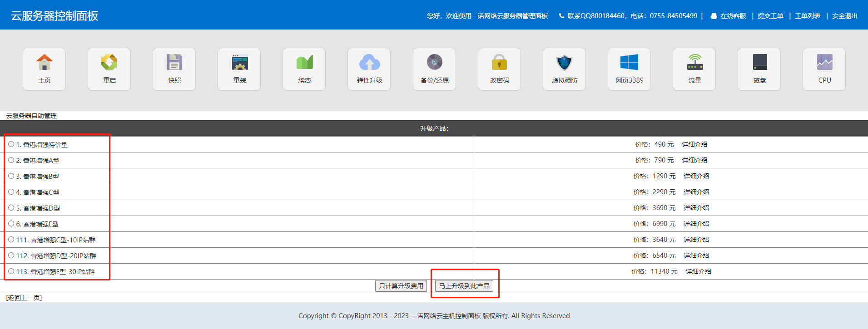Screen dimensions: 868x329
Task: Open the 网页3389 Windows icon
Action: [x=629, y=63]
